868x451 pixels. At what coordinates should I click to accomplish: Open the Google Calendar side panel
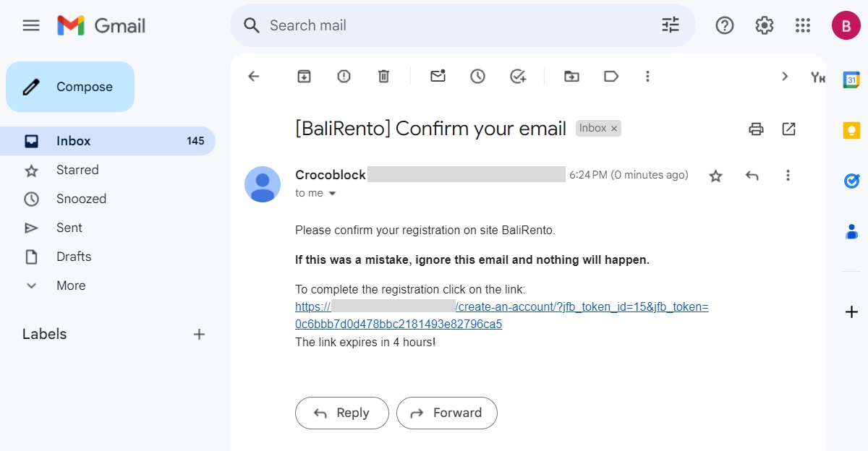click(x=851, y=80)
